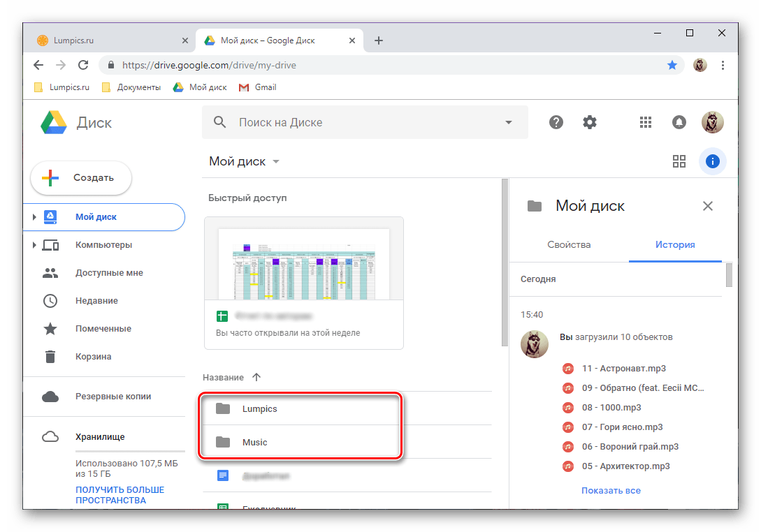Close the Мой диск details panel
Screen dimensions: 761x532
click(x=707, y=206)
